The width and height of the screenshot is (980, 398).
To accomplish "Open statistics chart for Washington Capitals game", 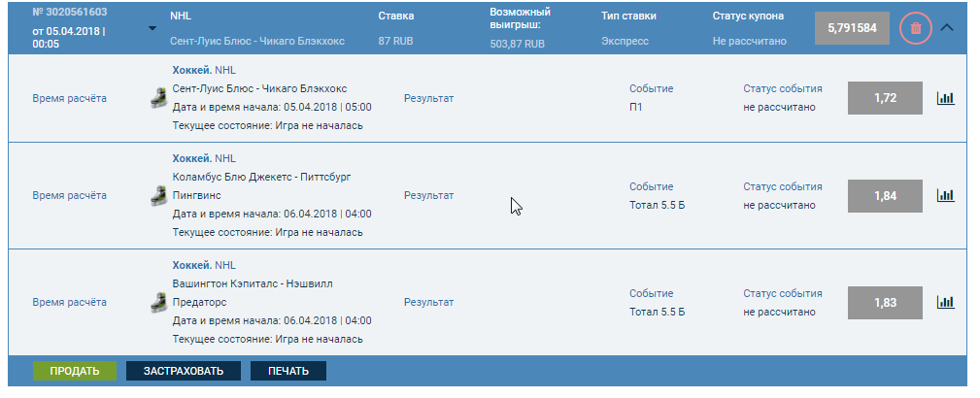I will pos(946,302).
